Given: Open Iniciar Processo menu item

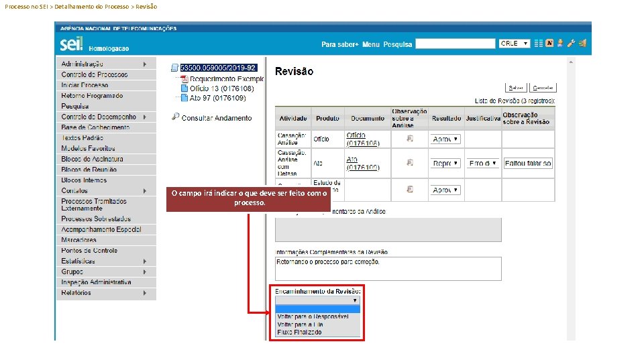Looking at the screenshot, I should 106,85.
